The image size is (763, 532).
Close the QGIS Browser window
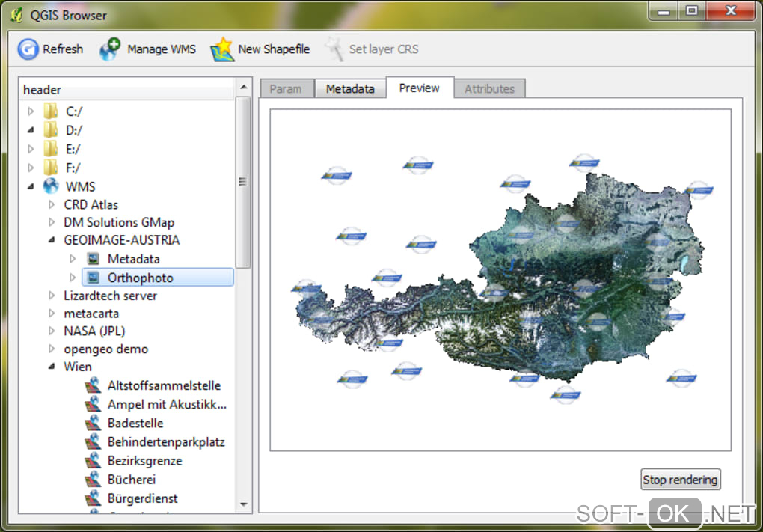tap(730, 10)
